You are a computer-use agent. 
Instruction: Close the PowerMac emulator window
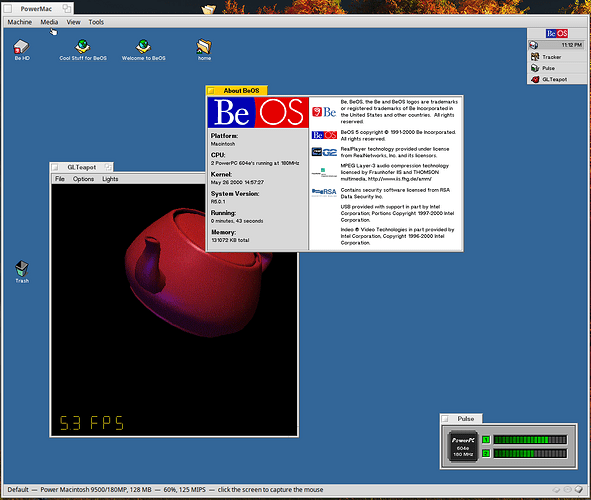coord(8,8)
